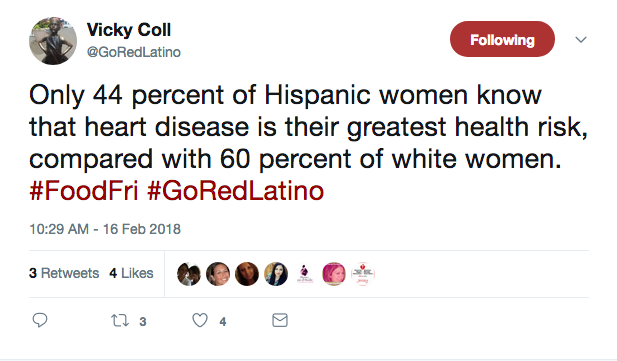The height and width of the screenshot is (361, 617).
Task: Click the reply speech bubble icon
Action: 40,320
